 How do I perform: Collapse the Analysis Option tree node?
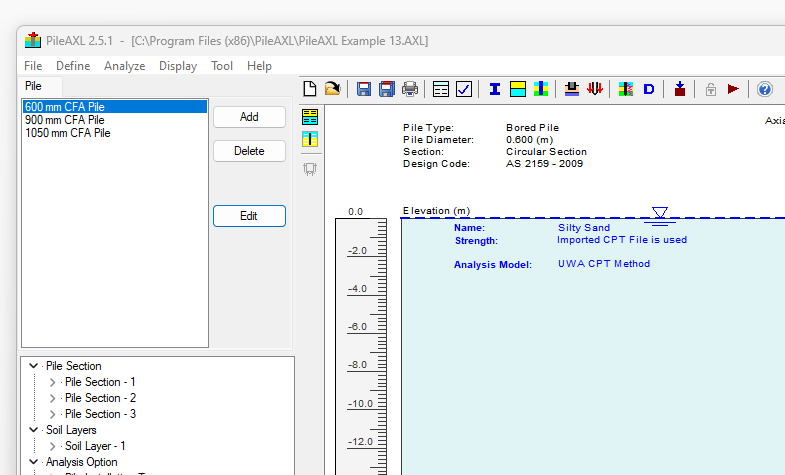click(34, 462)
